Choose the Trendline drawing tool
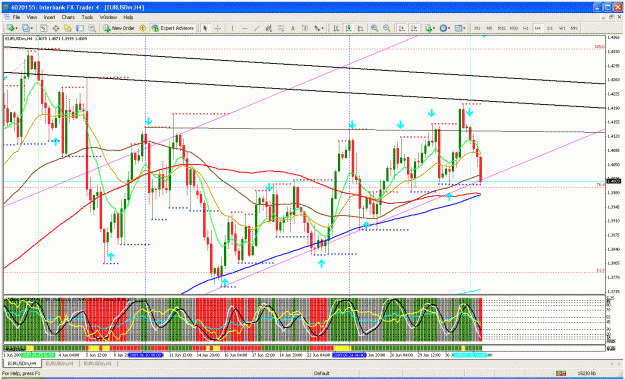The image size is (625, 379). point(257,28)
